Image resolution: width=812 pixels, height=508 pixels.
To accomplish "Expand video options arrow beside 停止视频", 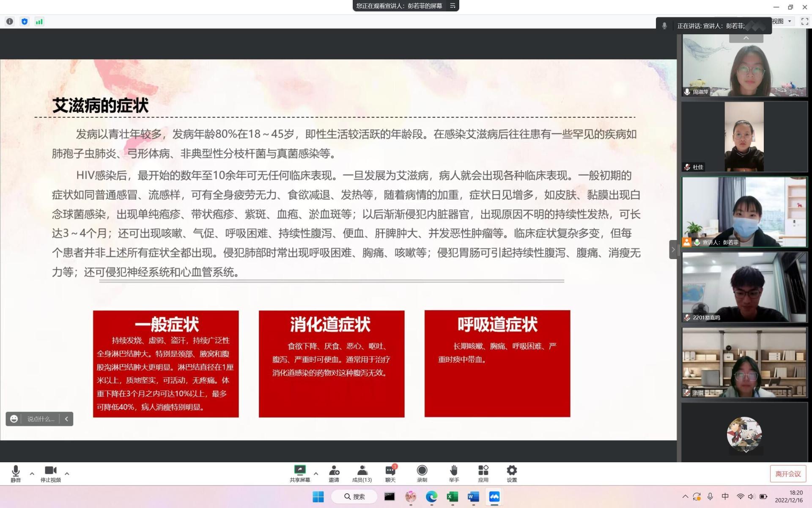I will (67, 474).
